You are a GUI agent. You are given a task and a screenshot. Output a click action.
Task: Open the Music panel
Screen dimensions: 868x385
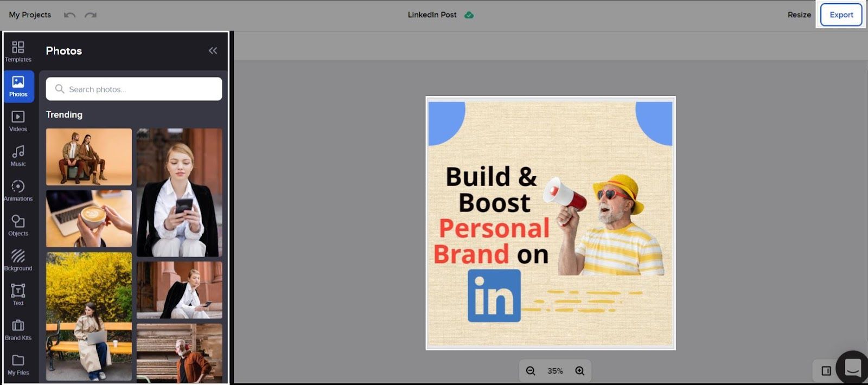click(18, 156)
